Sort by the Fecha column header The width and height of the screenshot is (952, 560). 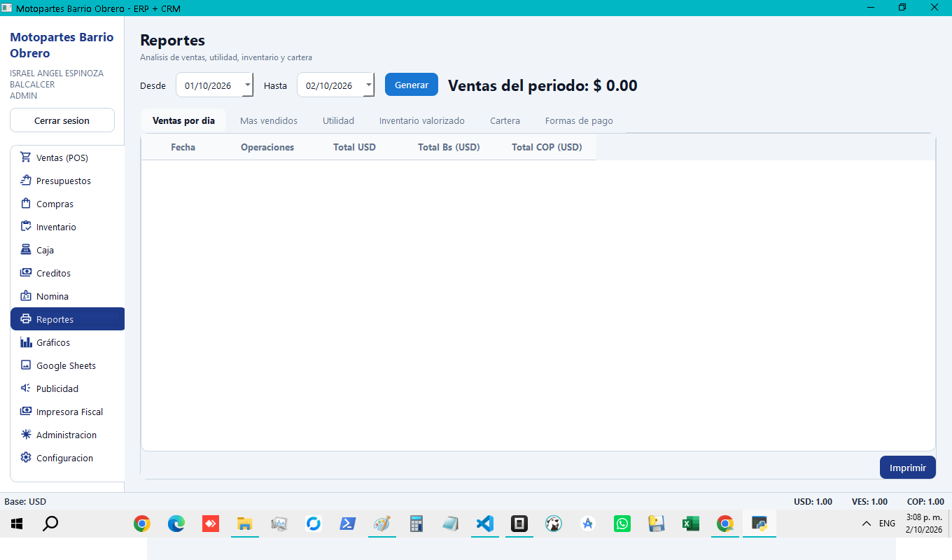tap(183, 147)
